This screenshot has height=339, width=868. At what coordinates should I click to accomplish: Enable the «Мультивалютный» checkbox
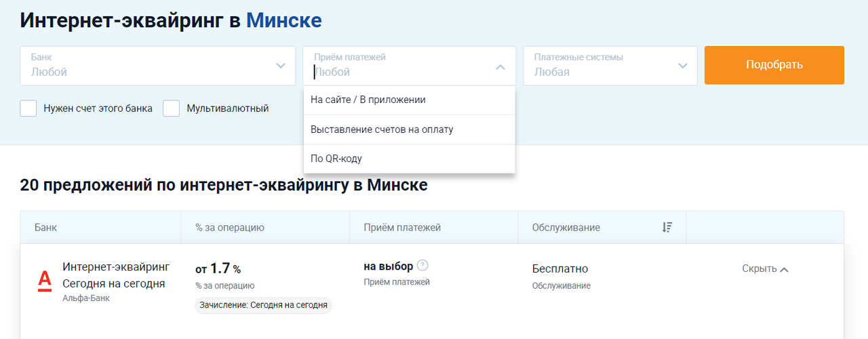[x=171, y=108]
